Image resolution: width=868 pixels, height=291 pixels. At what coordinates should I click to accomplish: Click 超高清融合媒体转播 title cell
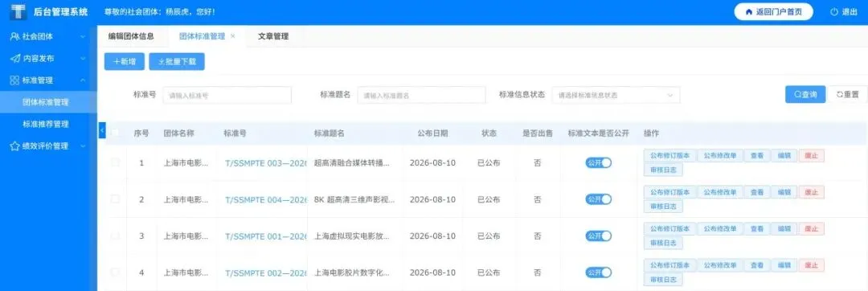coord(351,163)
